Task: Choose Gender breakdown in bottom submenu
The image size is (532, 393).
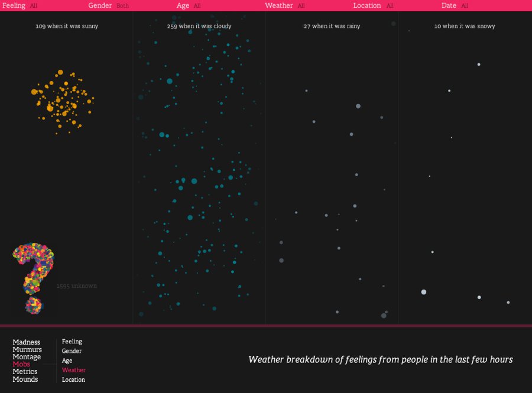Action: coord(72,351)
